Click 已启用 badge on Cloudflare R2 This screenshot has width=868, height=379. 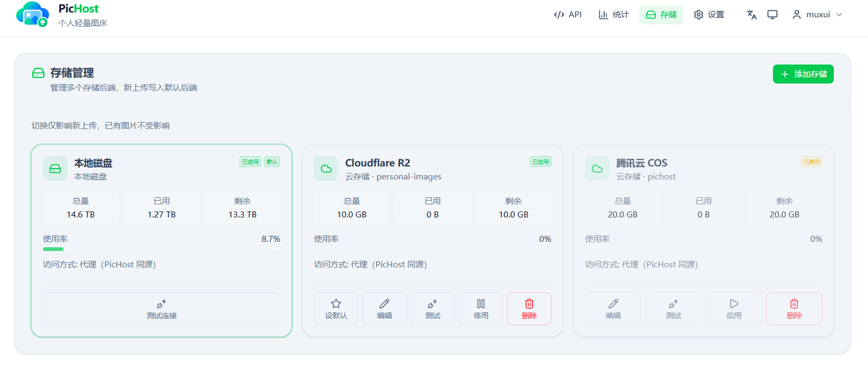point(541,162)
